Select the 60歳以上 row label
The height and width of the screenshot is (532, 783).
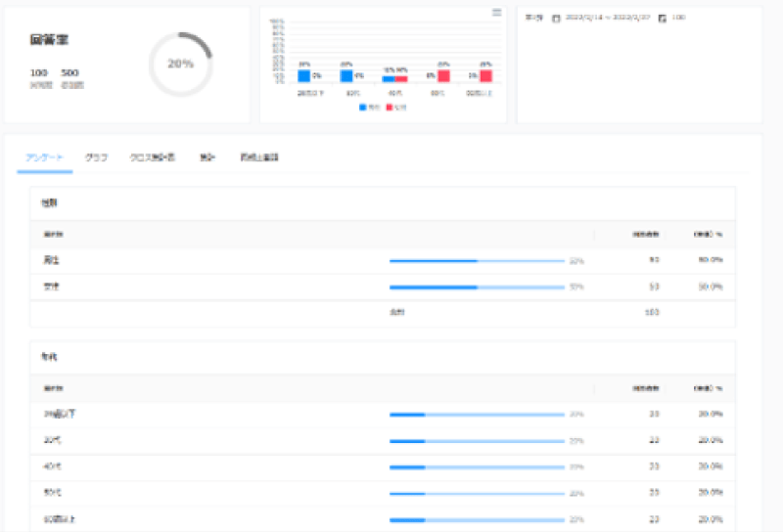point(60,518)
